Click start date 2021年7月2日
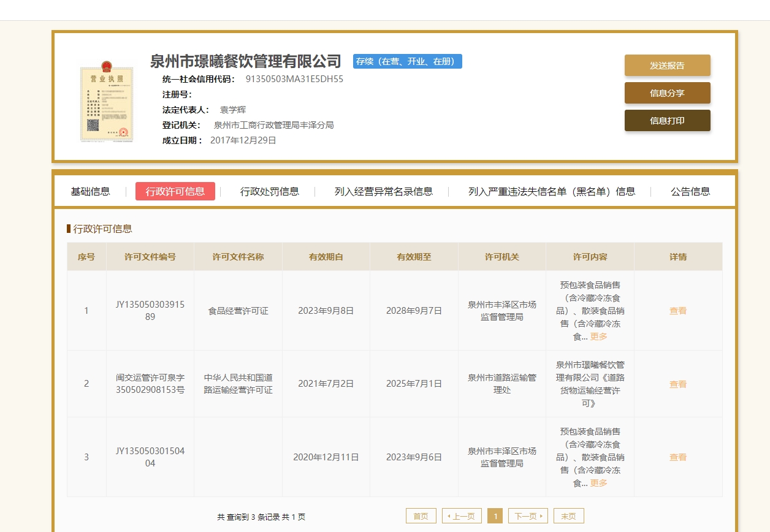 pos(326,384)
